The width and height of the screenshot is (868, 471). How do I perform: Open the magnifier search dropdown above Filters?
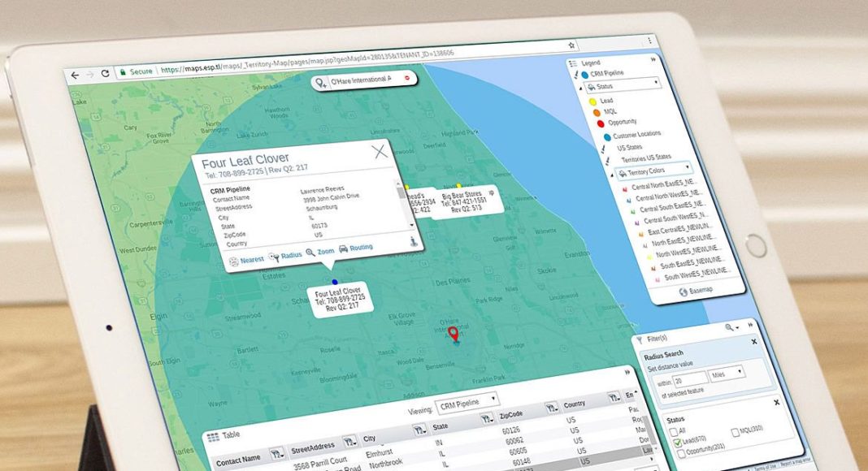[731, 328]
